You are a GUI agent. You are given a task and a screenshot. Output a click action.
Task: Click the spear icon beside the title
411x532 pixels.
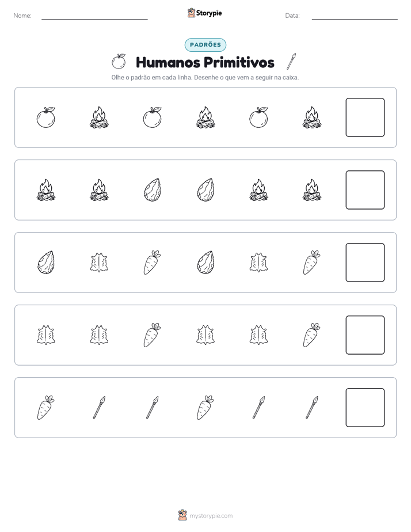coord(291,62)
